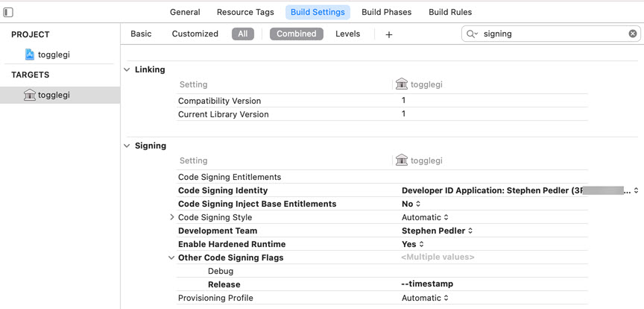Click the signing search input field
The height and width of the screenshot is (309, 644).
coord(552,34)
